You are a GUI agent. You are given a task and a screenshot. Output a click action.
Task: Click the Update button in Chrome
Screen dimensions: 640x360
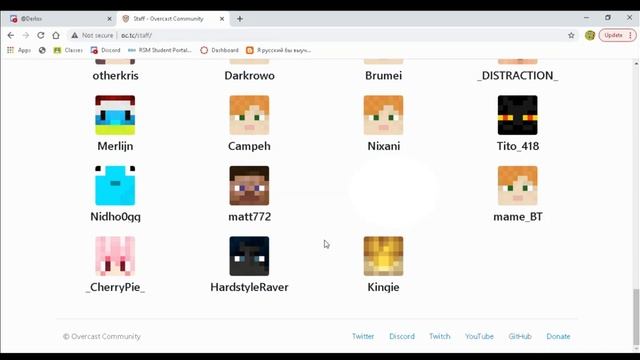point(617,36)
